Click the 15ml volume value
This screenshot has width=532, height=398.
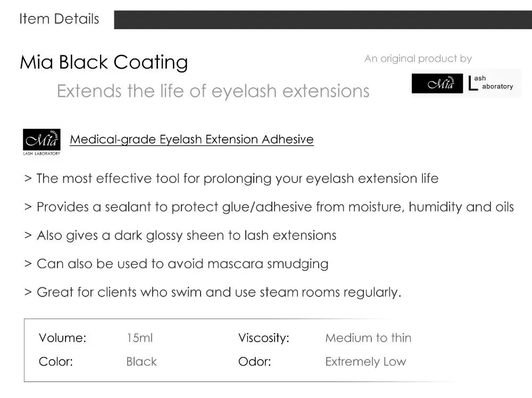coord(139,338)
